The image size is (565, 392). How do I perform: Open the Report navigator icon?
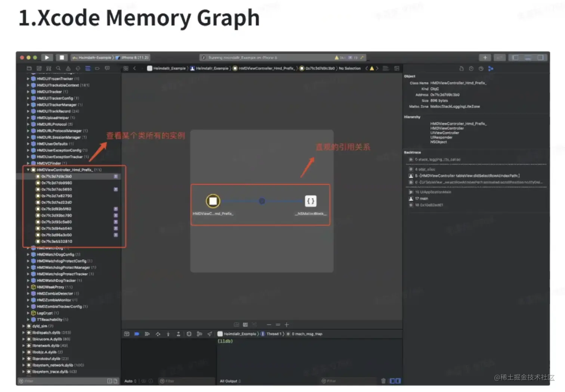[107, 68]
